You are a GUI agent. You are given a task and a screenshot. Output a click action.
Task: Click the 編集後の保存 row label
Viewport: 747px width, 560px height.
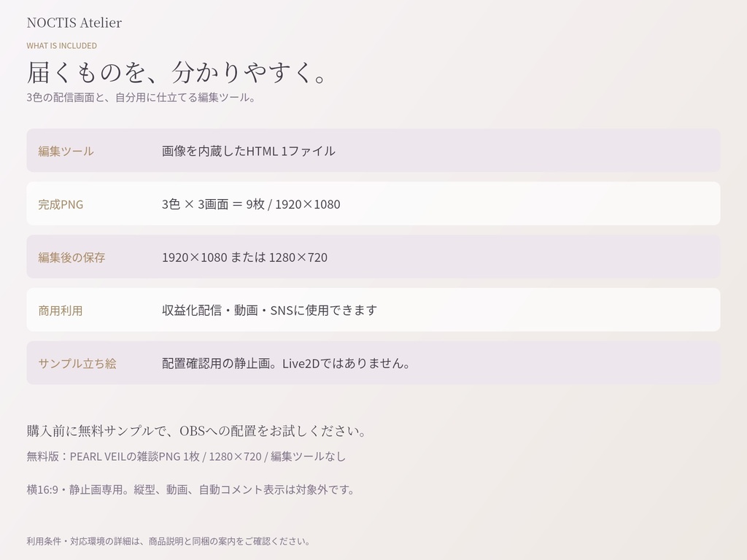71,257
